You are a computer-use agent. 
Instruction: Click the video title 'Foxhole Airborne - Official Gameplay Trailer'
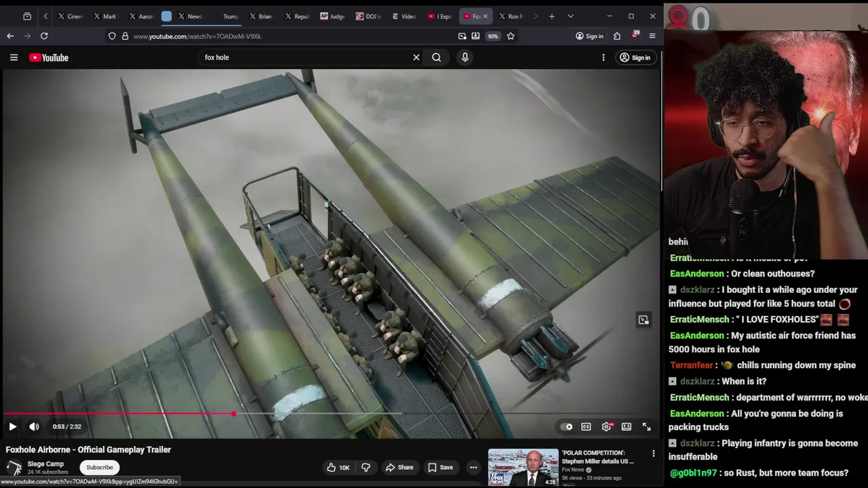[x=88, y=449]
